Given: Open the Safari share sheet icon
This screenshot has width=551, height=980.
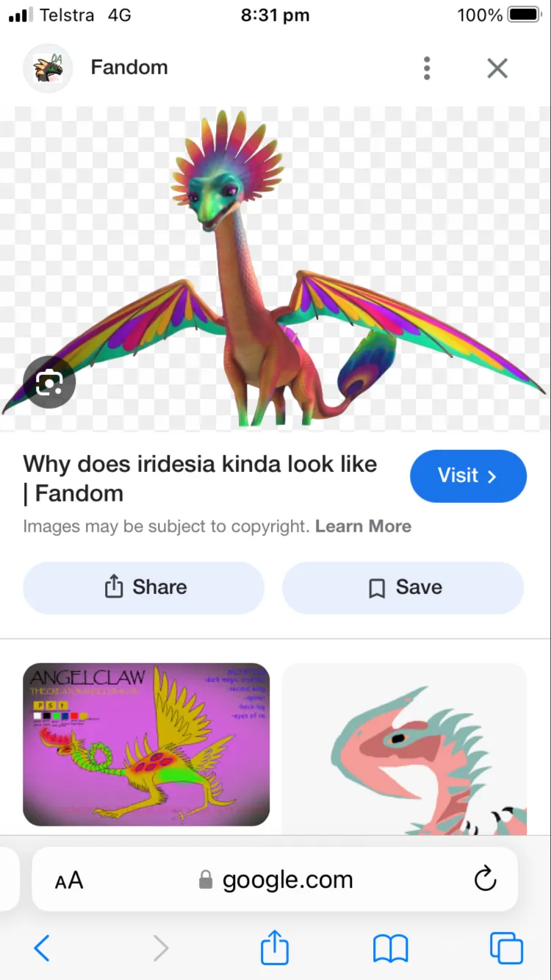Looking at the screenshot, I should [275, 948].
